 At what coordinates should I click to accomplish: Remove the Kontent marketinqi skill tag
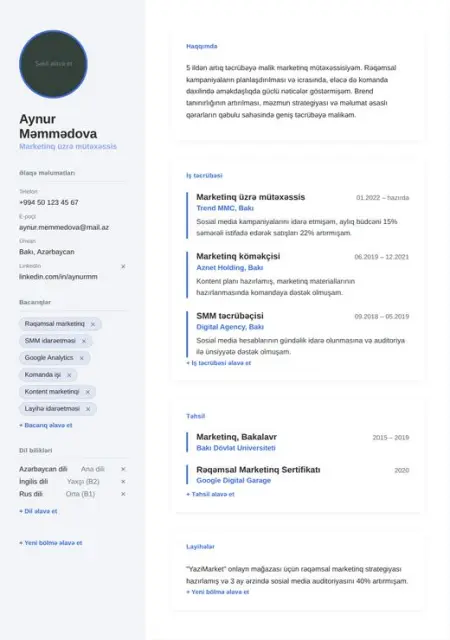(x=87, y=392)
